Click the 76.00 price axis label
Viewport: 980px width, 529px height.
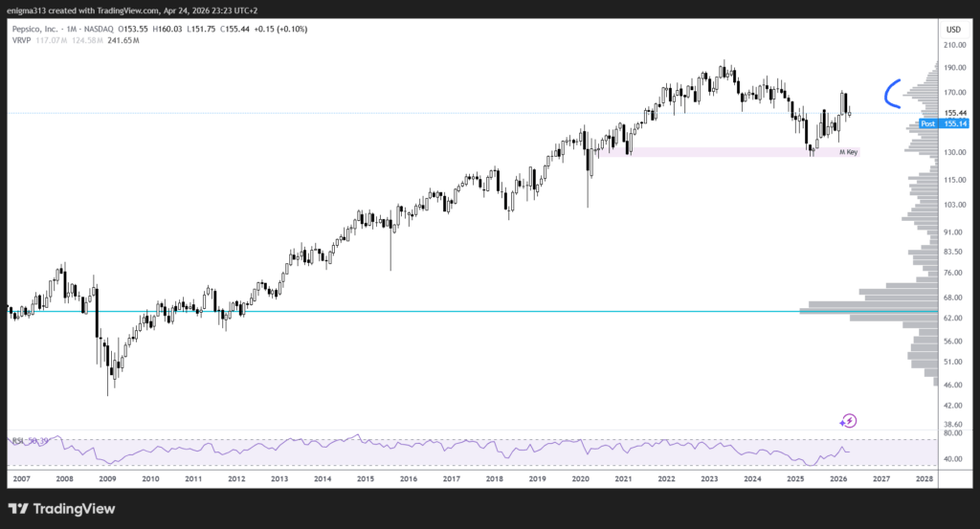(953, 273)
